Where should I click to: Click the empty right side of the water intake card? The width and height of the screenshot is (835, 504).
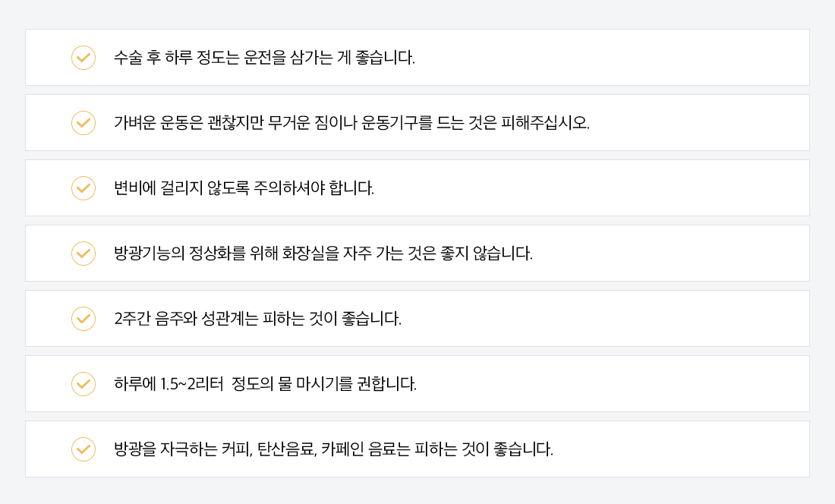pos(613,384)
